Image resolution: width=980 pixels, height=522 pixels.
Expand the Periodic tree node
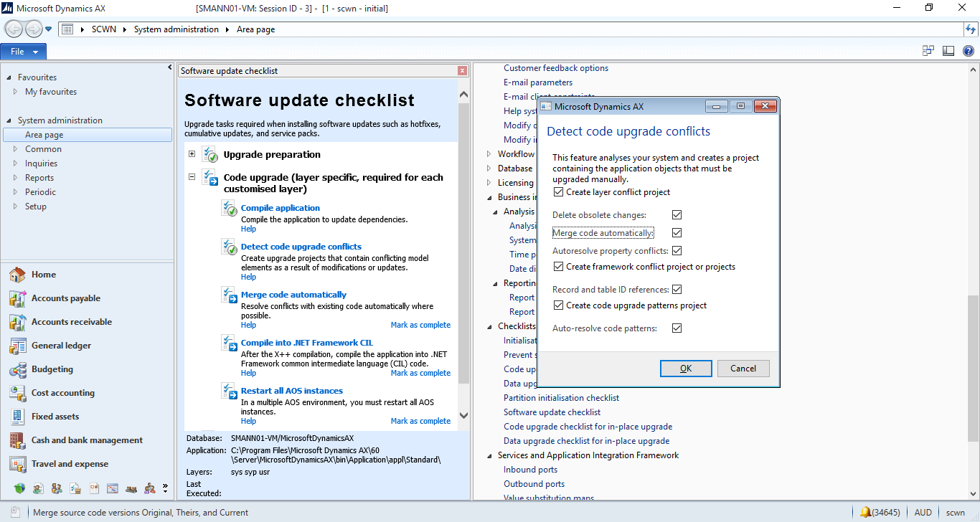[16, 192]
